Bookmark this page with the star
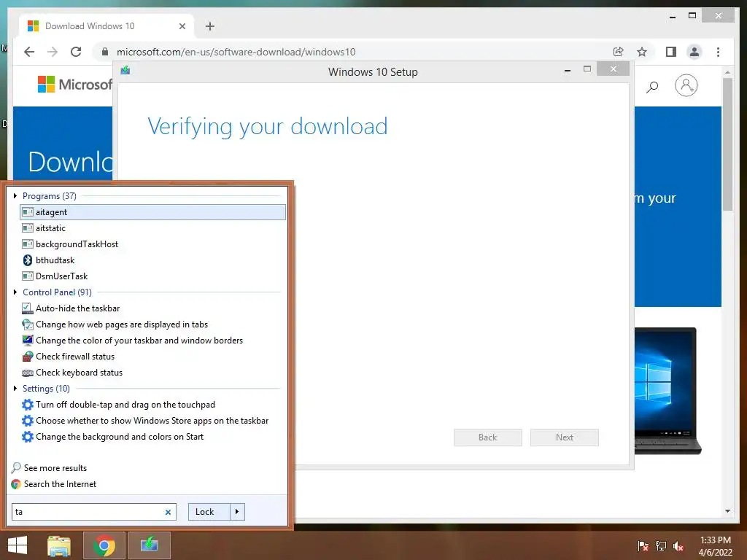 (x=642, y=52)
